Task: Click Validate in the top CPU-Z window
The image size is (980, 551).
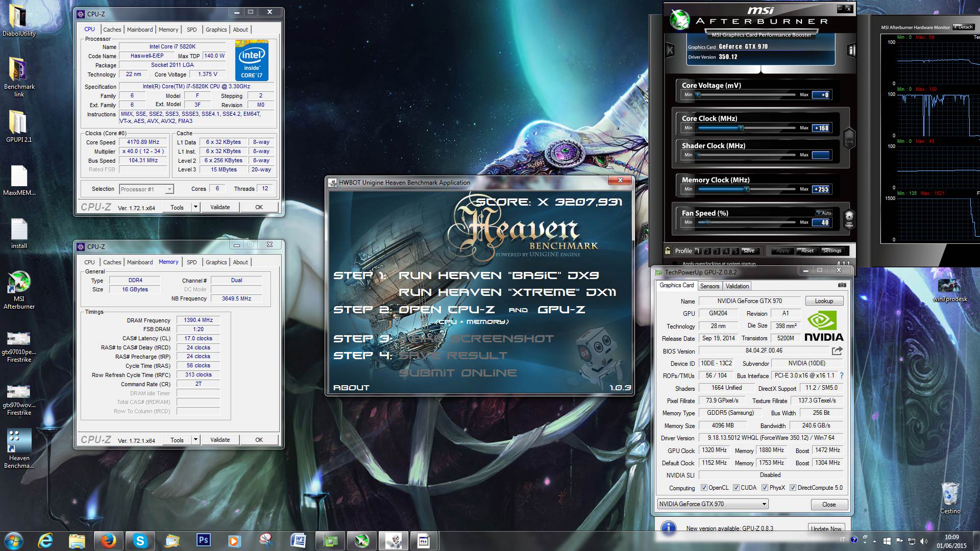Action: [x=220, y=207]
